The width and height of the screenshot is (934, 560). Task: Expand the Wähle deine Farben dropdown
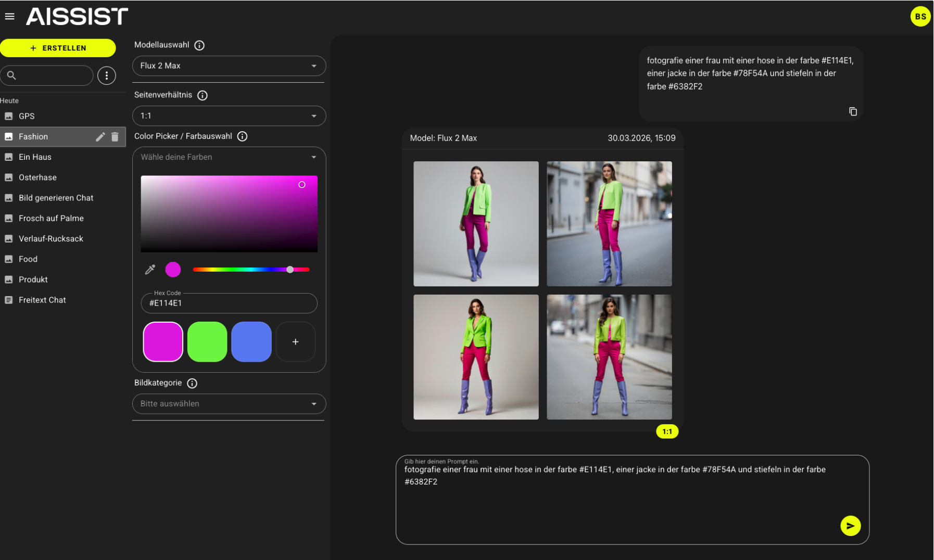click(x=229, y=157)
